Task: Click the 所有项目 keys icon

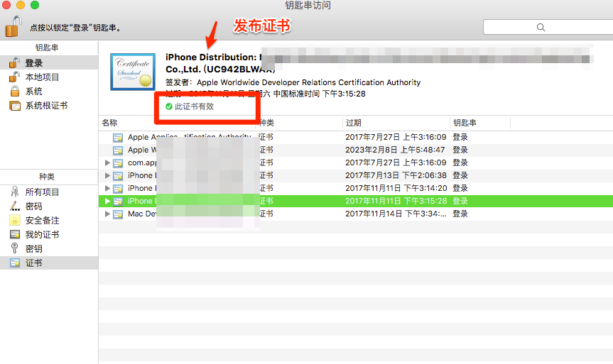Action: coord(15,192)
